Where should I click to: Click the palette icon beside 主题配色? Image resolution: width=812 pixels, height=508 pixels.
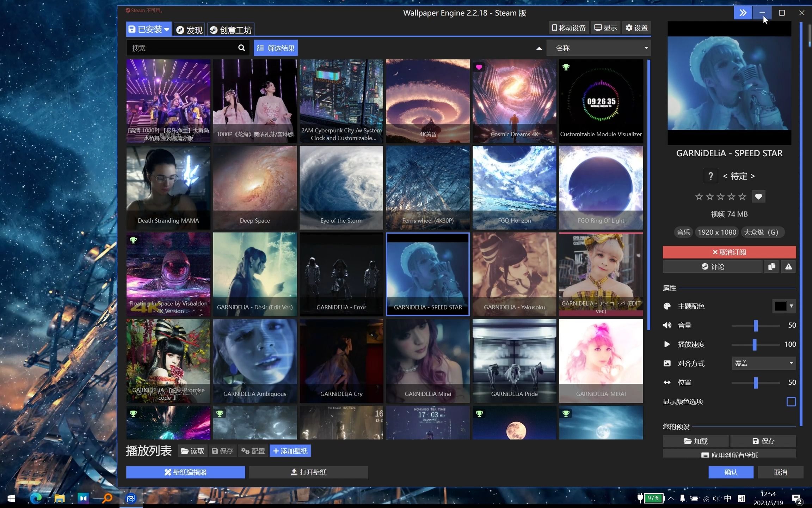coord(667,306)
